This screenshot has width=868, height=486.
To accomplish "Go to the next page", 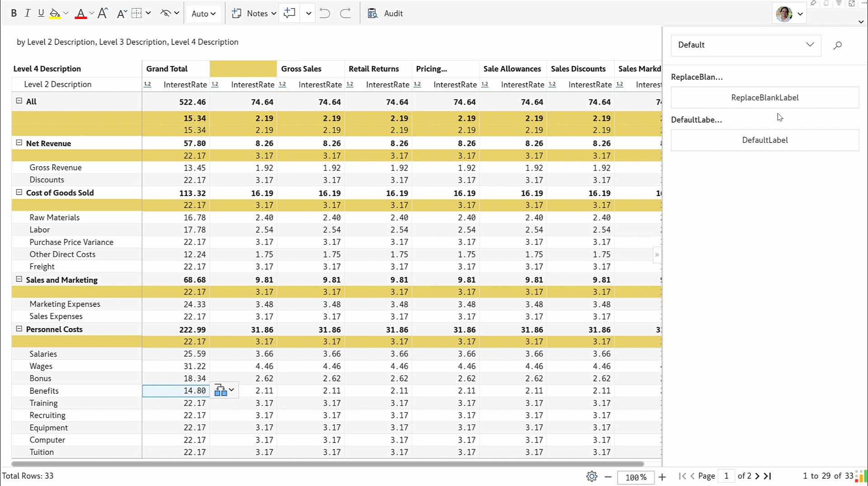I will tap(757, 476).
